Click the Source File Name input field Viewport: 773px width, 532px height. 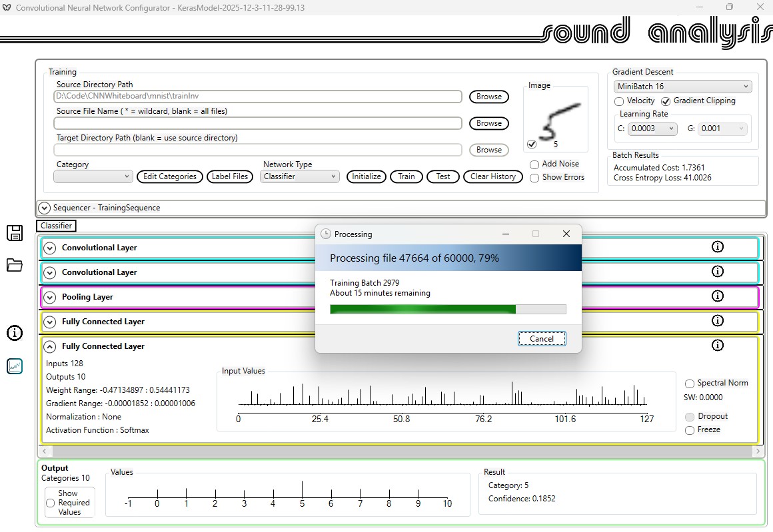click(x=257, y=123)
